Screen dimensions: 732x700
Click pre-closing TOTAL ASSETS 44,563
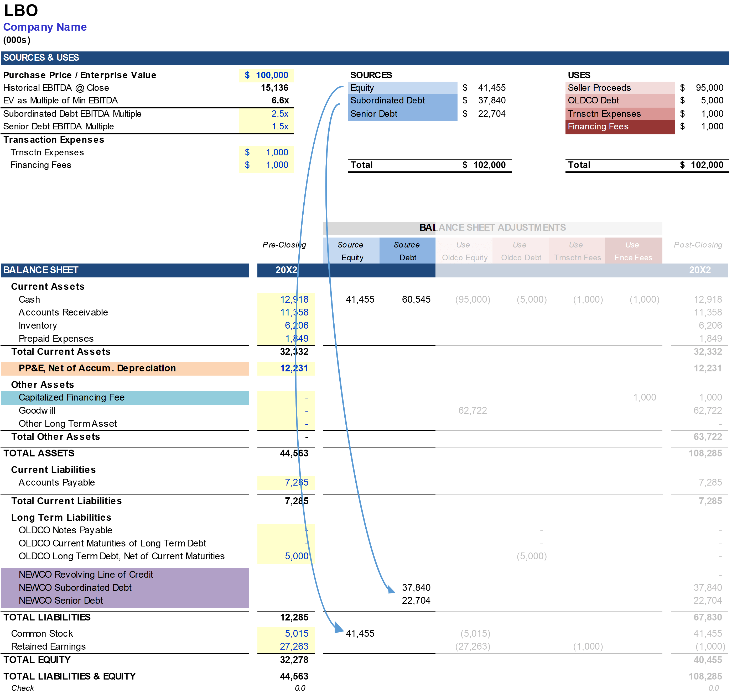click(x=294, y=453)
